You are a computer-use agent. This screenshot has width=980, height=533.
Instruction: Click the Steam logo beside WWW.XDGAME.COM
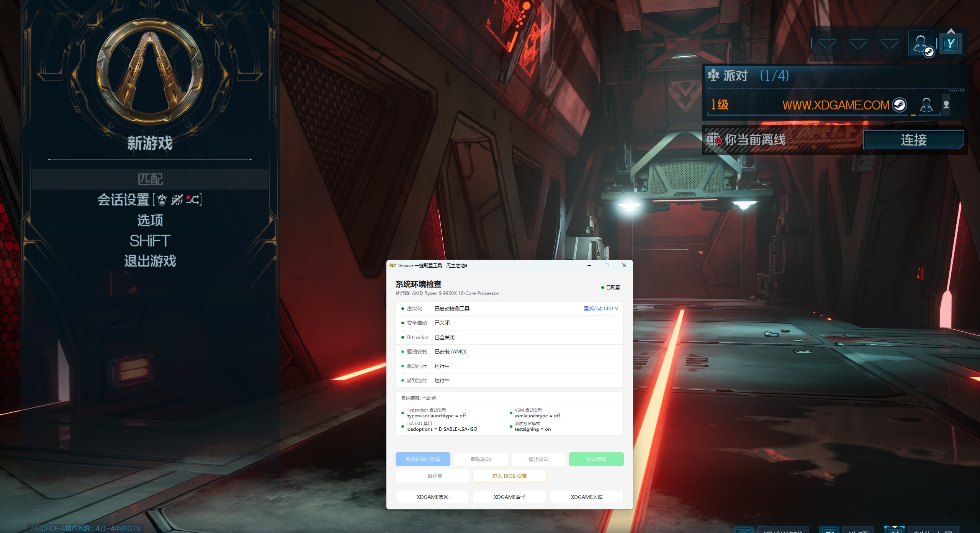click(900, 105)
